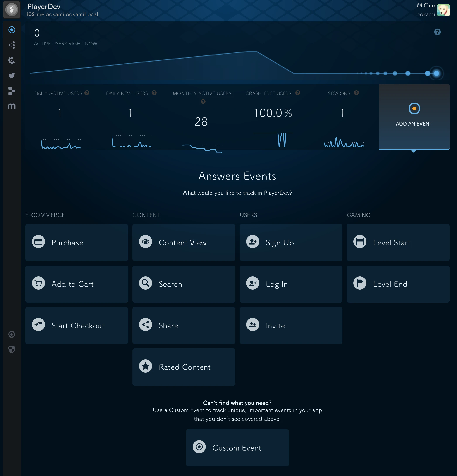Open help icon beside active users
This screenshot has height=476, width=457.
tap(437, 32)
